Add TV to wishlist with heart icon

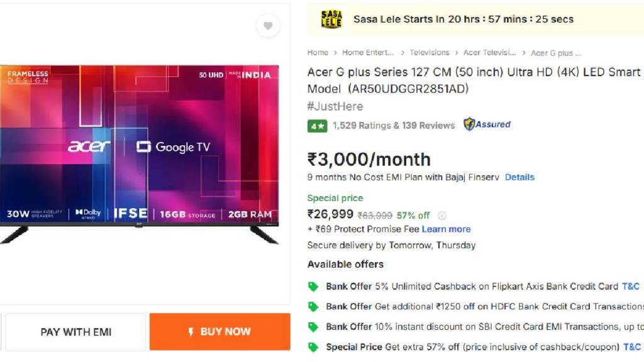tap(268, 26)
